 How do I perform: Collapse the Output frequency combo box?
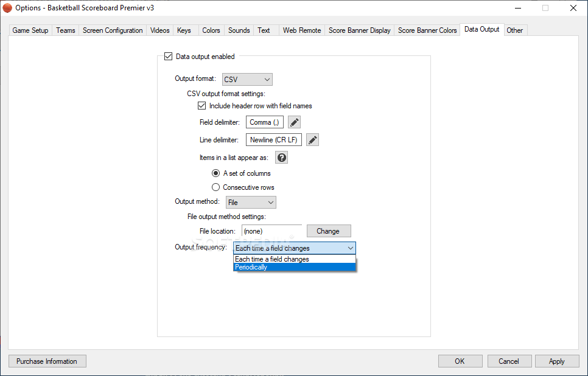[x=295, y=248]
